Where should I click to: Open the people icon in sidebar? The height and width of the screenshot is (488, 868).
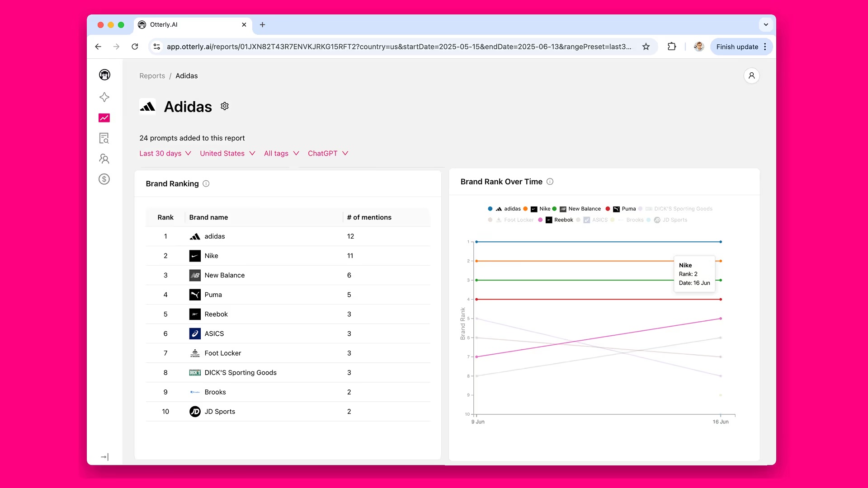(104, 159)
